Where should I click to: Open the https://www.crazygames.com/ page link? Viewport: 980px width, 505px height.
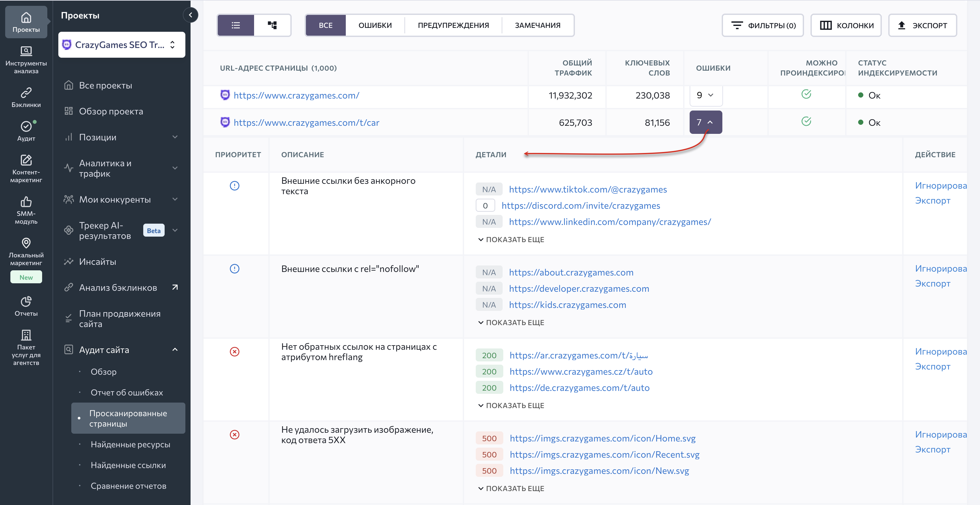coord(296,95)
